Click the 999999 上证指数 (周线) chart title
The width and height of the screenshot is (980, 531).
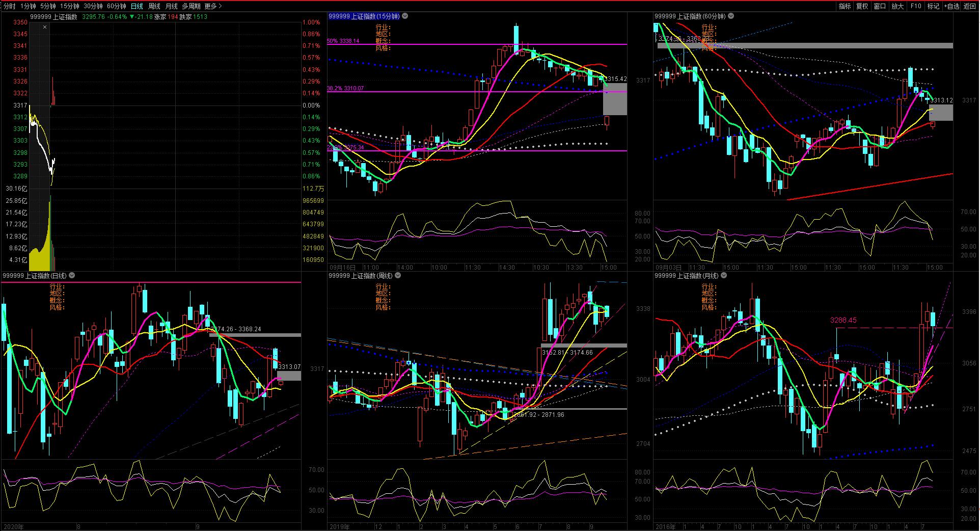(x=361, y=276)
